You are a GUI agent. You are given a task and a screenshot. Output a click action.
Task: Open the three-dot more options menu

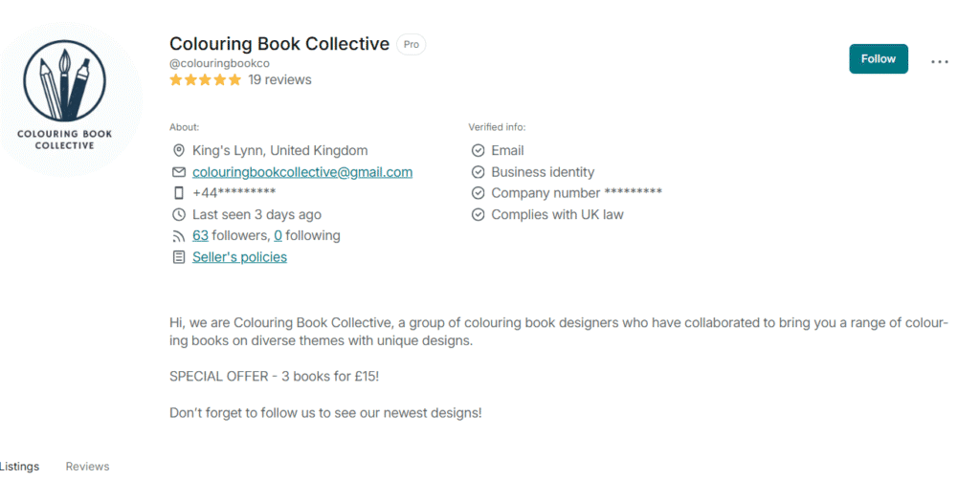point(940,61)
